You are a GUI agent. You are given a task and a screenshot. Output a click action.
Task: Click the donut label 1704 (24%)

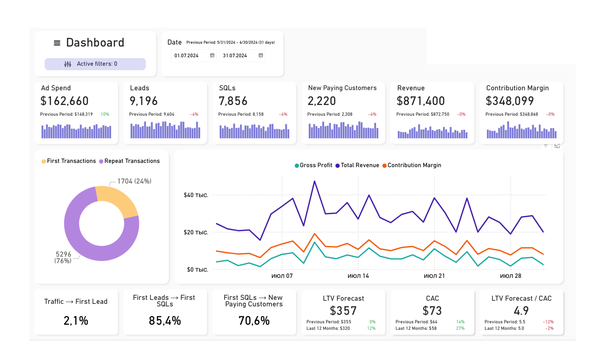point(134,181)
